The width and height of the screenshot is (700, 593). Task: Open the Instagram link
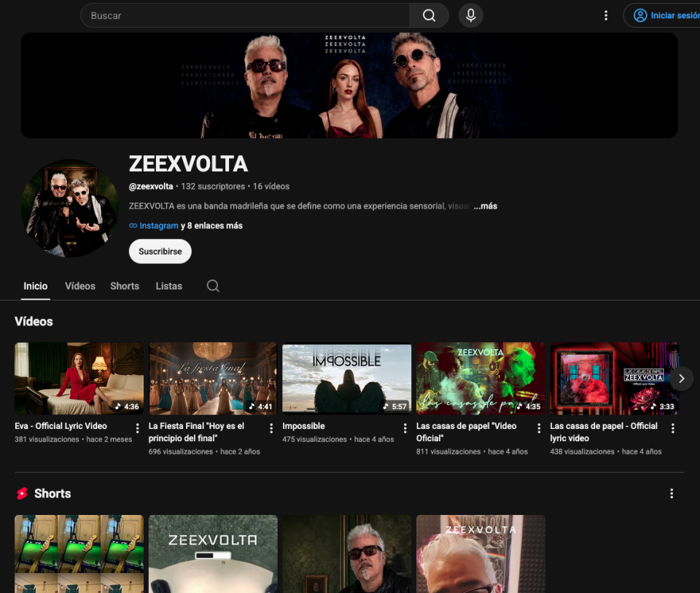point(158,225)
